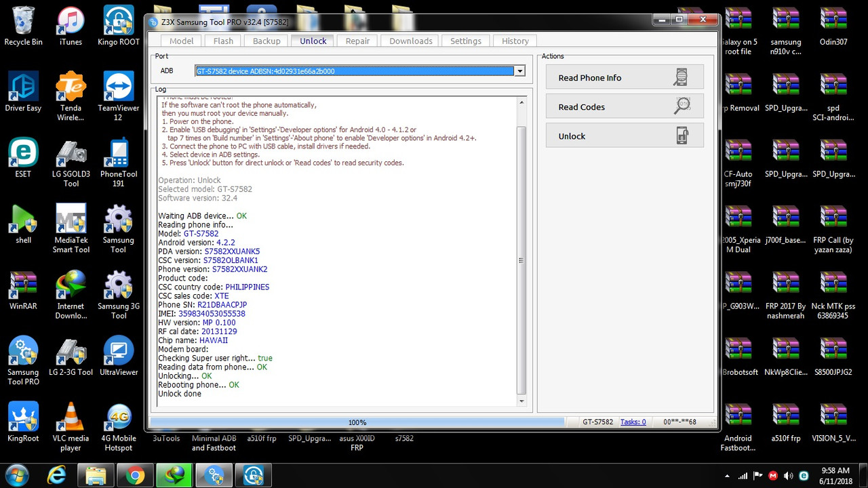868x488 pixels.
Task: Select the Samsung Tool PRO desktop shortcut
Action: point(23,361)
